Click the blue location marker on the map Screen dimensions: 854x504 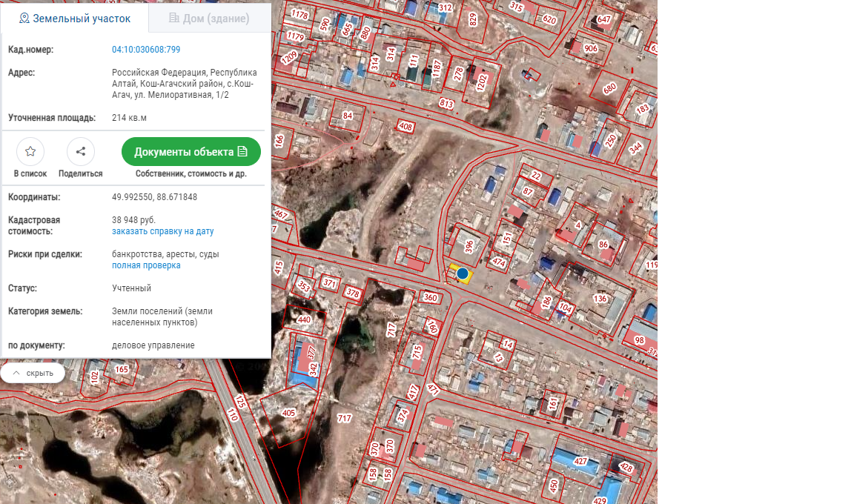(463, 273)
